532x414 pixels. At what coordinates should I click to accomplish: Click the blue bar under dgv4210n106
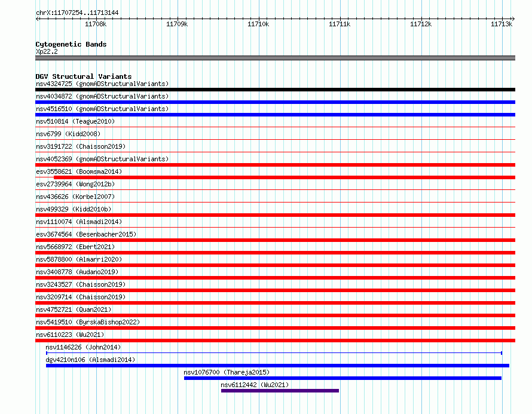point(277,366)
